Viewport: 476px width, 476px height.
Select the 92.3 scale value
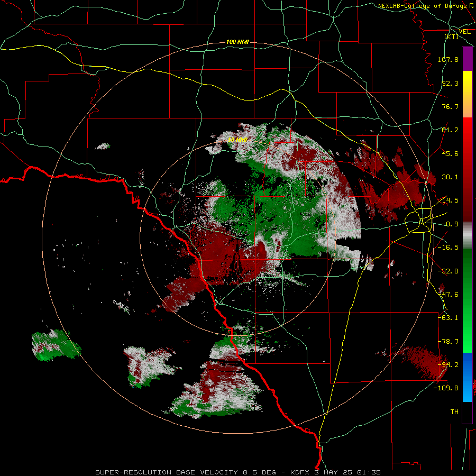(x=450, y=83)
